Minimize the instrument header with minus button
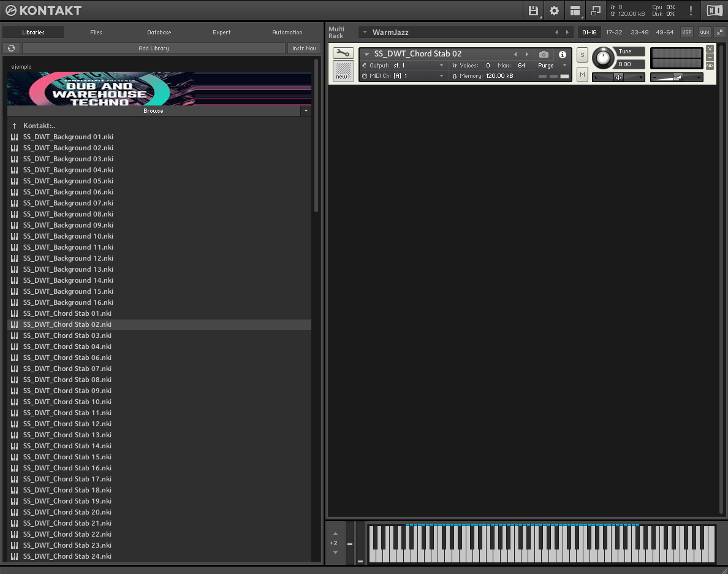 coord(710,57)
